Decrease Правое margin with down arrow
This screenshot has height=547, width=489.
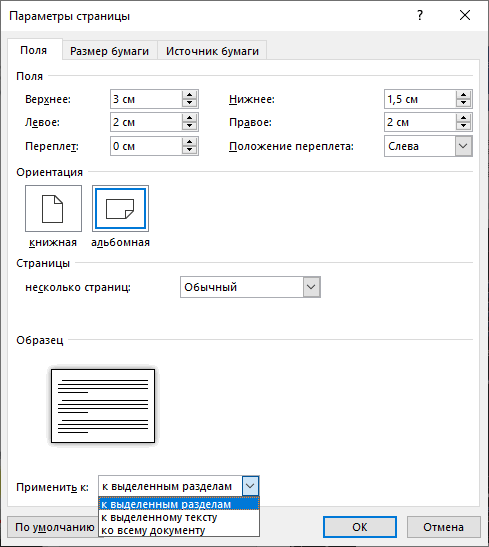(464, 127)
